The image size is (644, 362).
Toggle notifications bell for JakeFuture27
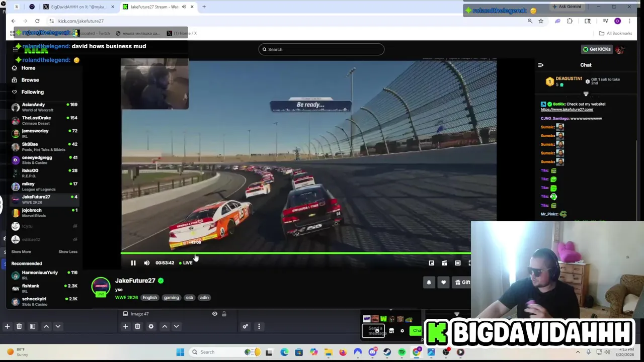click(x=429, y=283)
